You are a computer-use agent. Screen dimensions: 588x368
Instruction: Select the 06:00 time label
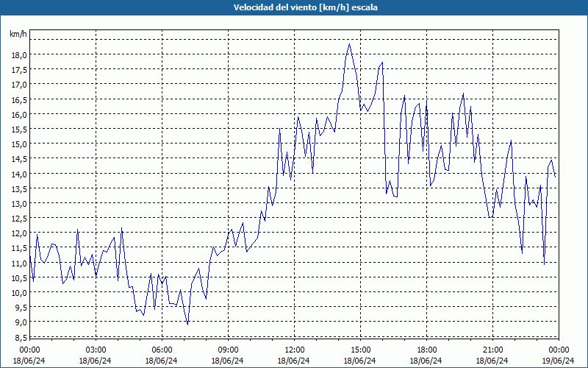(x=162, y=350)
